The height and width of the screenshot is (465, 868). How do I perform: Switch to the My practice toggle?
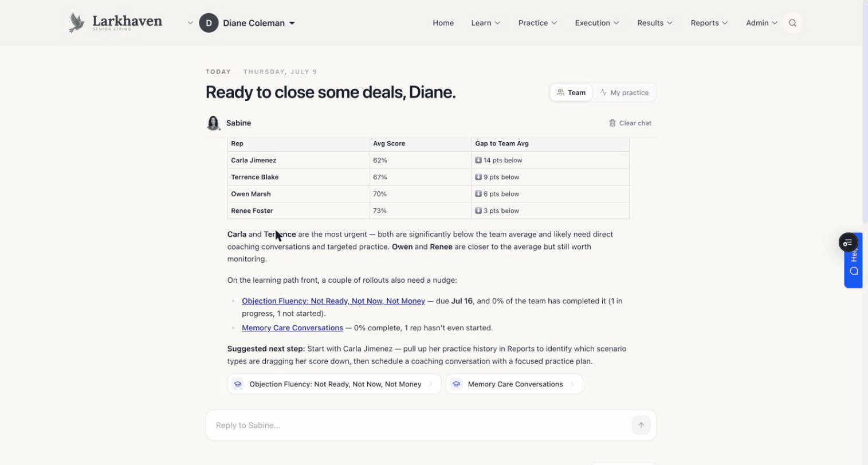pyautogui.click(x=624, y=92)
